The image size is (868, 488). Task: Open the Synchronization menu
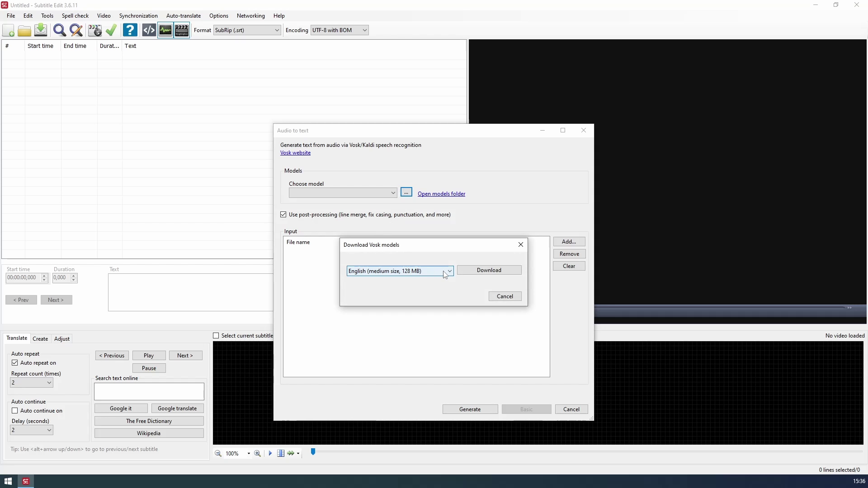click(x=138, y=16)
